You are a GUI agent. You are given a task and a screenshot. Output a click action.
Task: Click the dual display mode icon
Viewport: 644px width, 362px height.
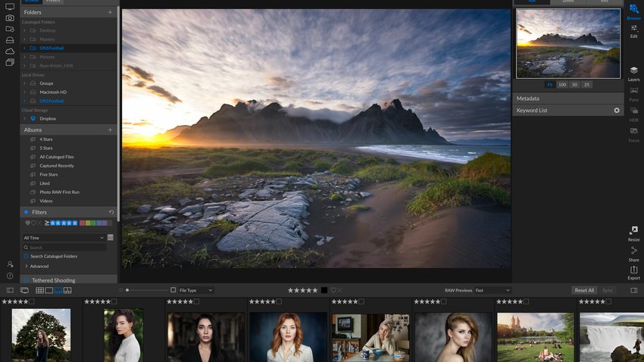pyautogui.click(x=25, y=290)
